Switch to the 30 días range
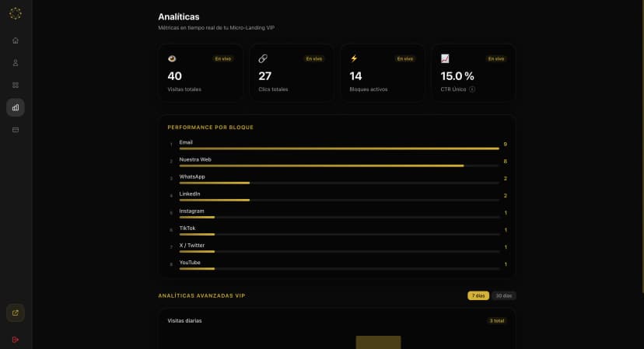Image resolution: width=644 pixels, height=349 pixels. click(x=503, y=295)
